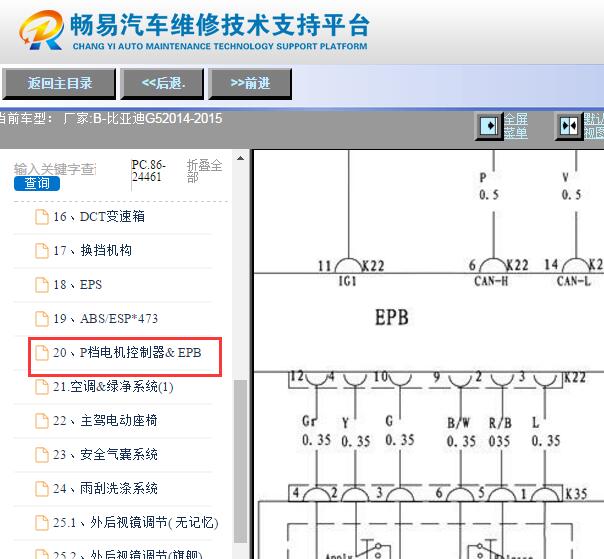This screenshot has height=559, width=604.
Task: Open 20、P档电机控制器& EPB entry
Action: point(127,353)
